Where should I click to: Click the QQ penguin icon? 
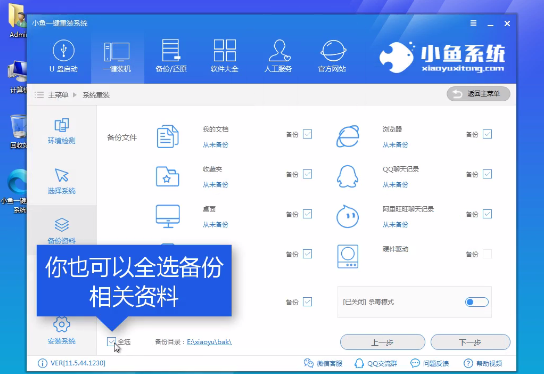pyautogui.click(x=347, y=176)
